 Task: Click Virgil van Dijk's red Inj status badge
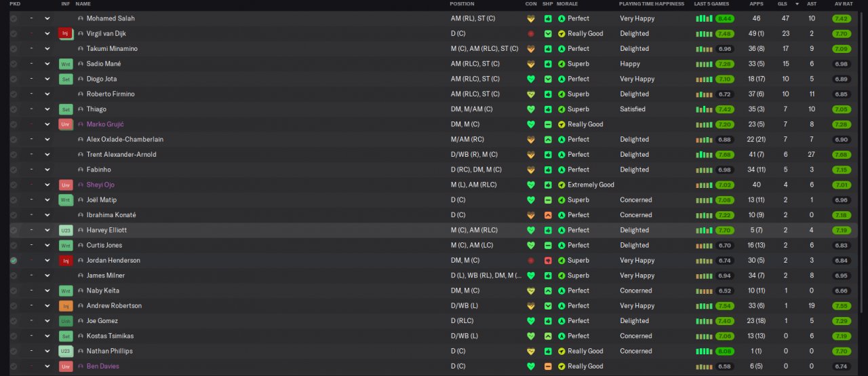pyautogui.click(x=65, y=33)
